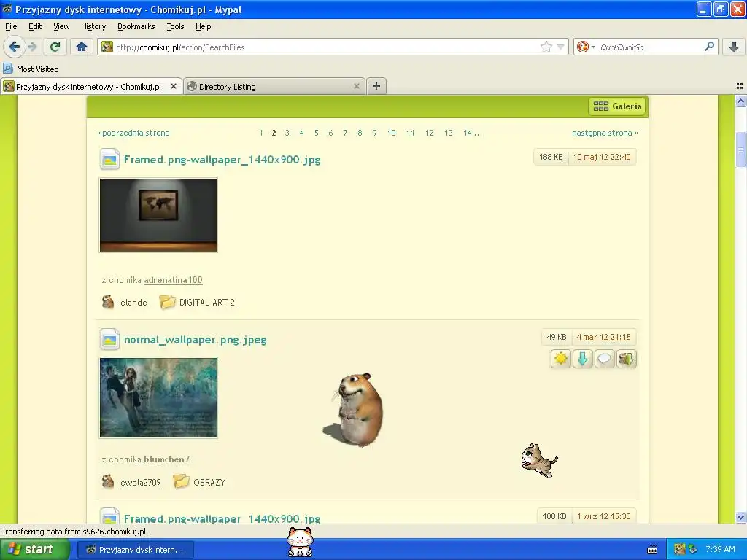The image size is (747, 560).
Task: Switch to Galeria view
Action: [617, 106]
